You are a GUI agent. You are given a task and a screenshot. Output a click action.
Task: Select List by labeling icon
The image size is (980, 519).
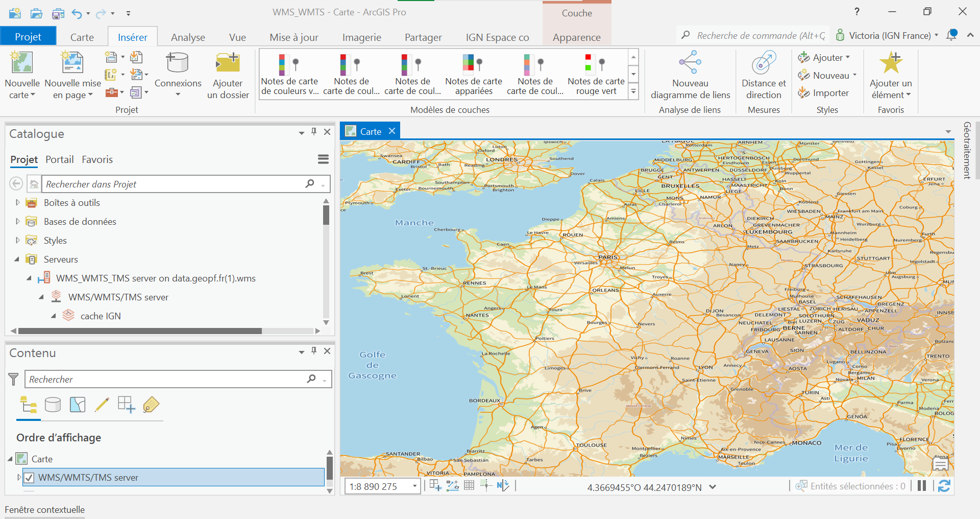coord(151,405)
